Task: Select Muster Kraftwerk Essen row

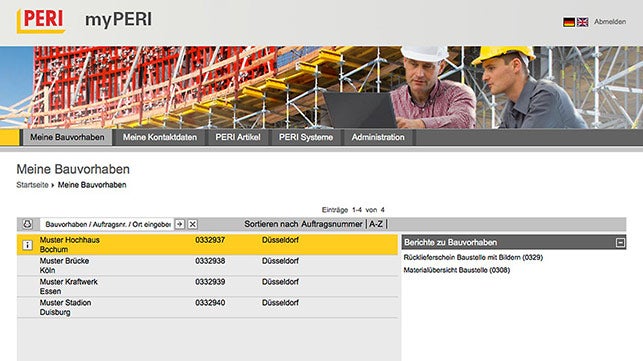Action: pyautogui.click(x=207, y=287)
